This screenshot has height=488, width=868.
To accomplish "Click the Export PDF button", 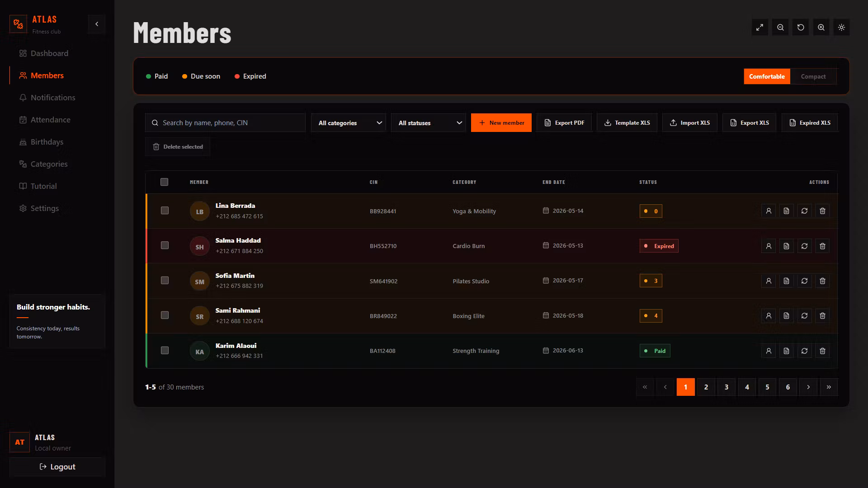I will (564, 123).
